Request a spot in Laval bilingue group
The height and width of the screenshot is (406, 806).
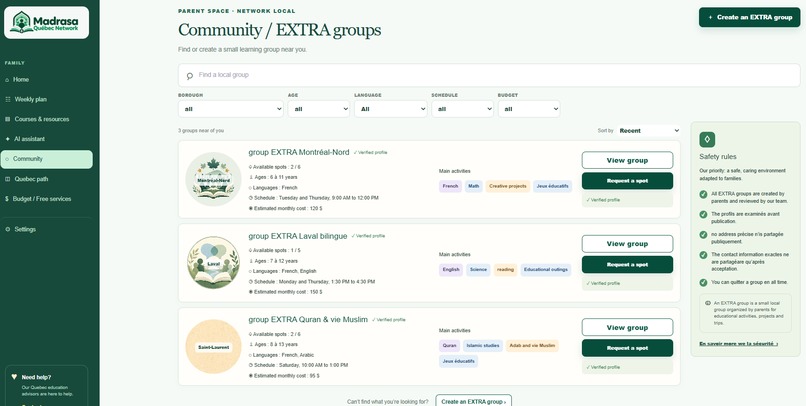click(627, 265)
